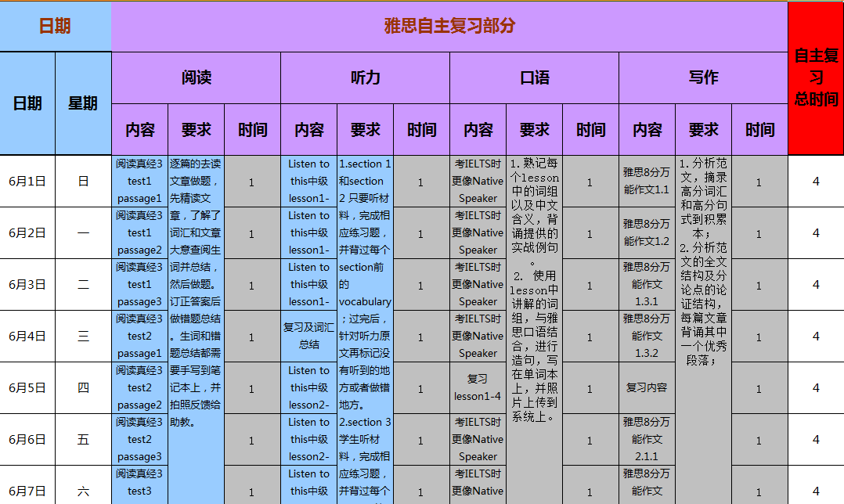Image resolution: width=844 pixels, height=504 pixels.
Task: Click the 星期 column header
Action: point(83,103)
